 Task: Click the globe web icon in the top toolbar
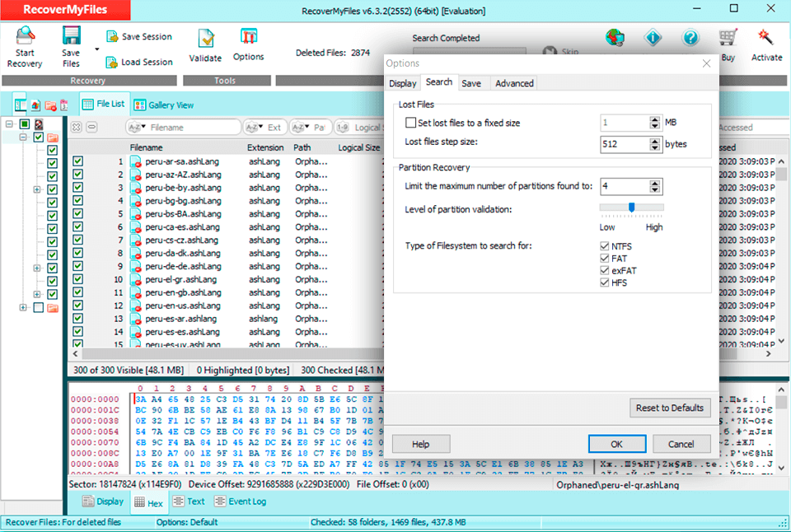(615, 37)
